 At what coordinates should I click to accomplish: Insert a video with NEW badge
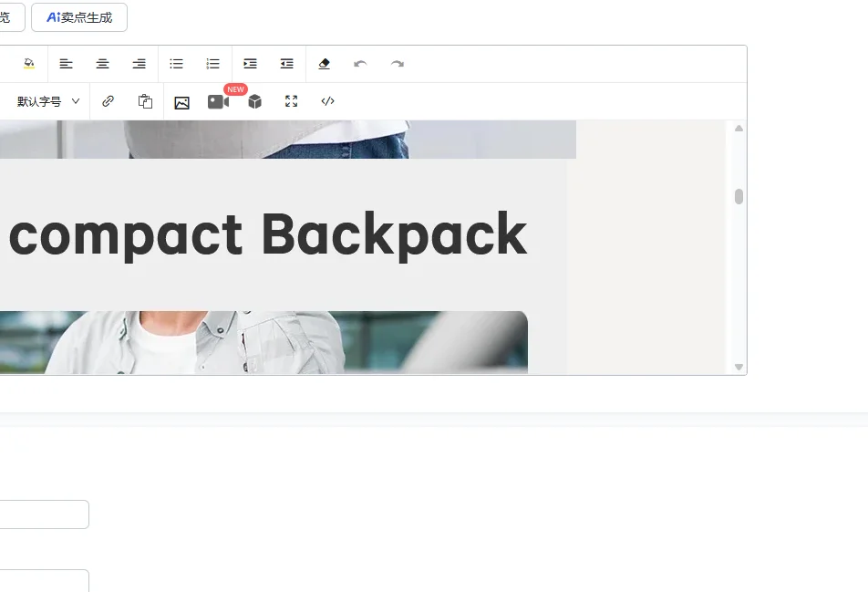click(x=218, y=102)
